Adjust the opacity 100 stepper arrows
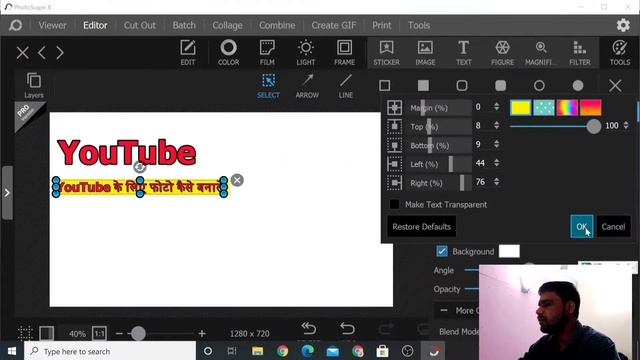Screen dimensions: 640x360 (626, 126)
